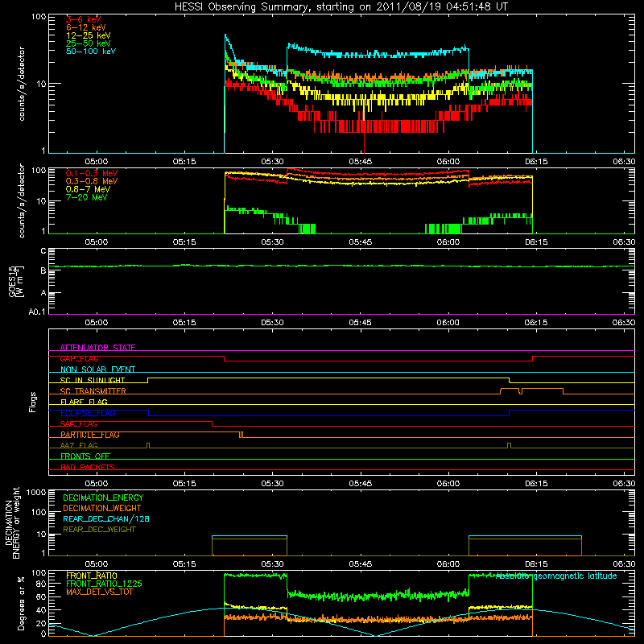Image resolution: width=644 pixels, height=644 pixels.
Task: Select the 3-6 keV legend label
Action: 83,19
